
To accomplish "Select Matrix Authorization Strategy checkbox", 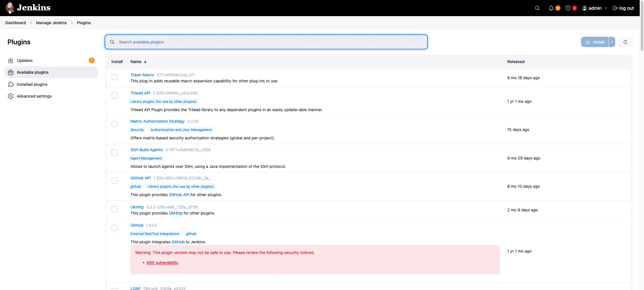I will tap(114, 124).
